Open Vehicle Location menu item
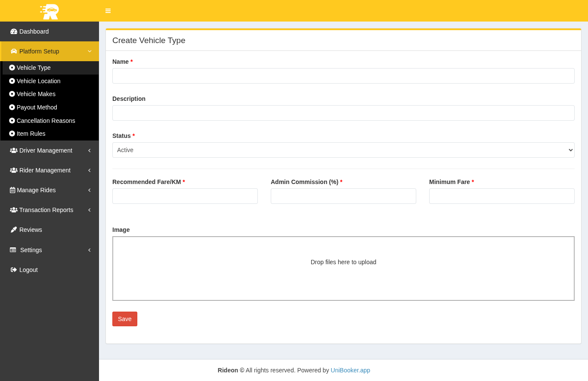 pyautogui.click(x=38, y=81)
